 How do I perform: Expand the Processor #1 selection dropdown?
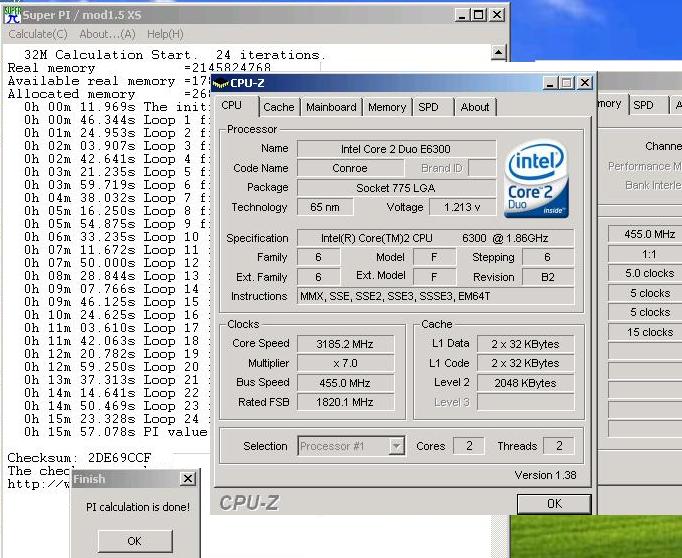396,446
